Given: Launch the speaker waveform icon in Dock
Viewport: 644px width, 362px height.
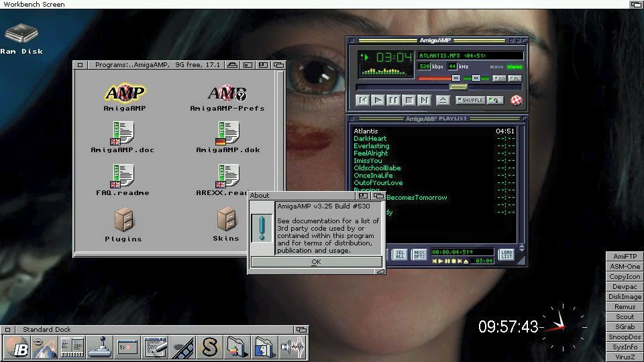Looking at the screenshot, I should [293, 347].
